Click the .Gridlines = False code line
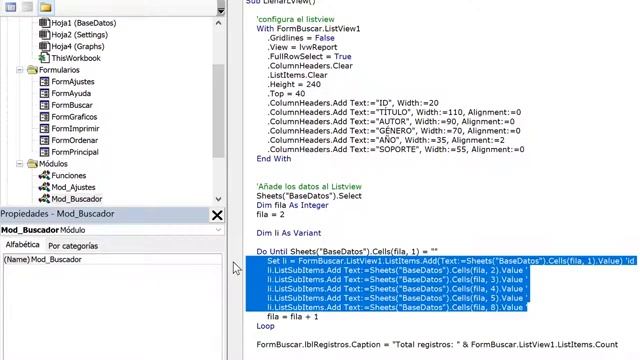This screenshot has height=360, width=640. click(x=301, y=38)
